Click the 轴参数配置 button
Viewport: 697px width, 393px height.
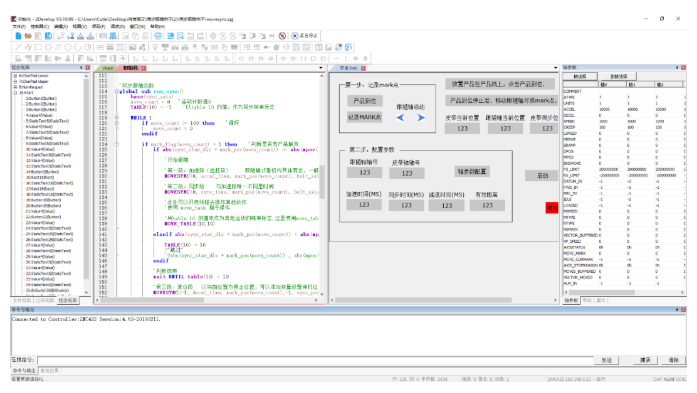(x=472, y=171)
